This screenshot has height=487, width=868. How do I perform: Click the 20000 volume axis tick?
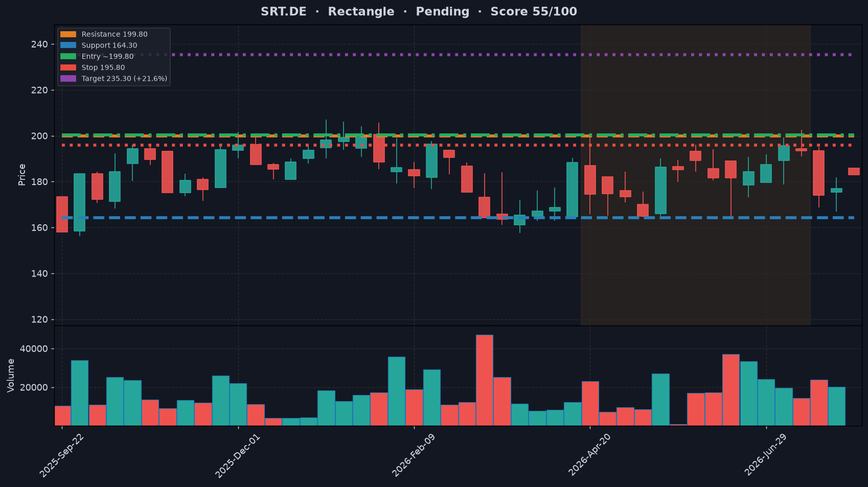(34, 387)
